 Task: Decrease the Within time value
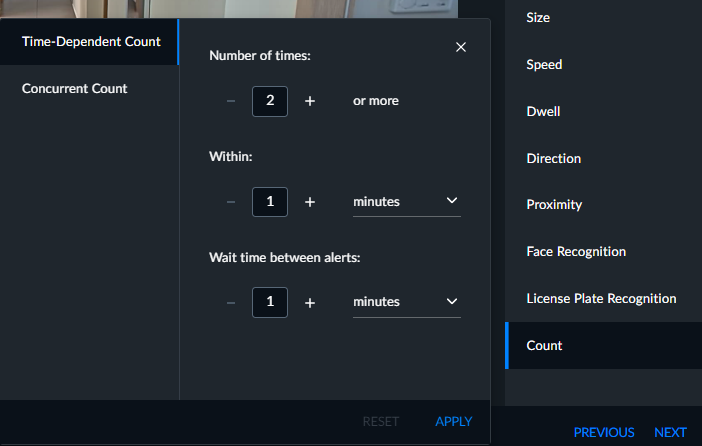(231, 202)
